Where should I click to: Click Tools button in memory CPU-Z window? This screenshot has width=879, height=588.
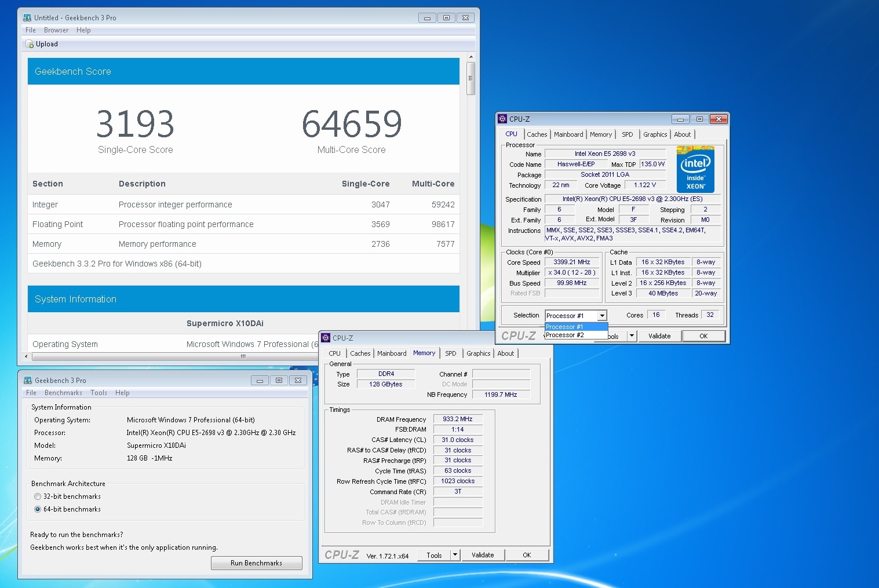tap(435, 555)
